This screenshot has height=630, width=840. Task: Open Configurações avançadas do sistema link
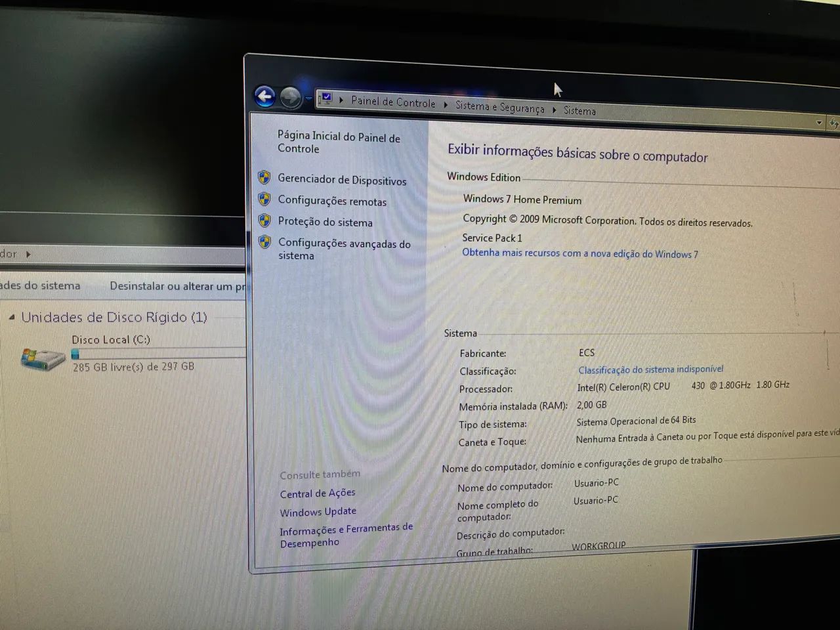click(344, 249)
